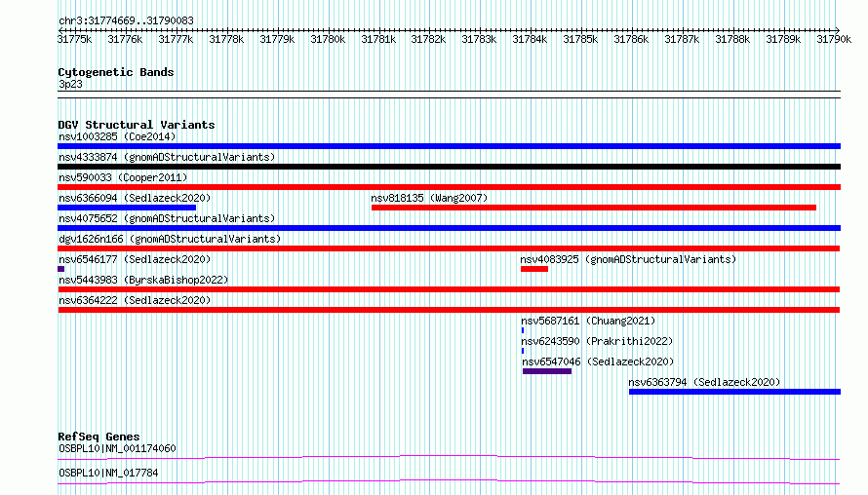Screen dimensions: 868x495
Task: Open nsv6363794 (Sedlazeck2020) label
Action: (x=704, y=382)
